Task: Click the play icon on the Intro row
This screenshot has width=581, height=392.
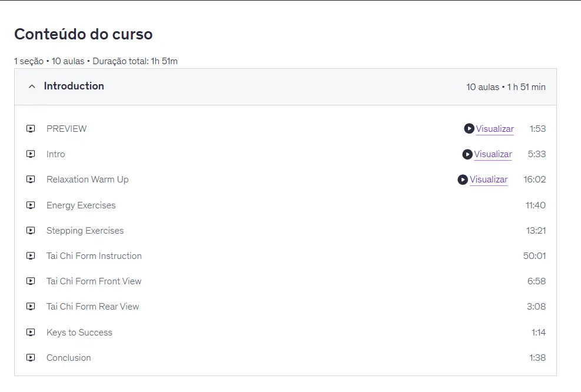Action: point(467,154)
